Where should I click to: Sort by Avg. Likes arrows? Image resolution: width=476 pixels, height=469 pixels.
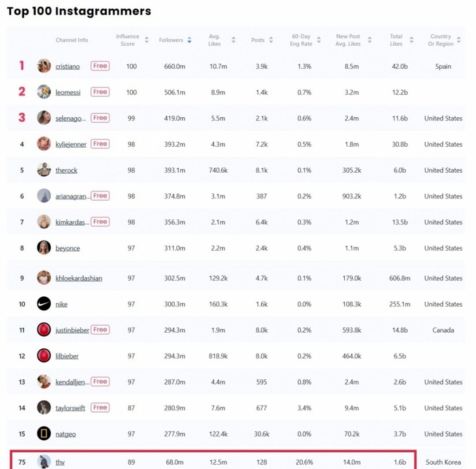234,40
